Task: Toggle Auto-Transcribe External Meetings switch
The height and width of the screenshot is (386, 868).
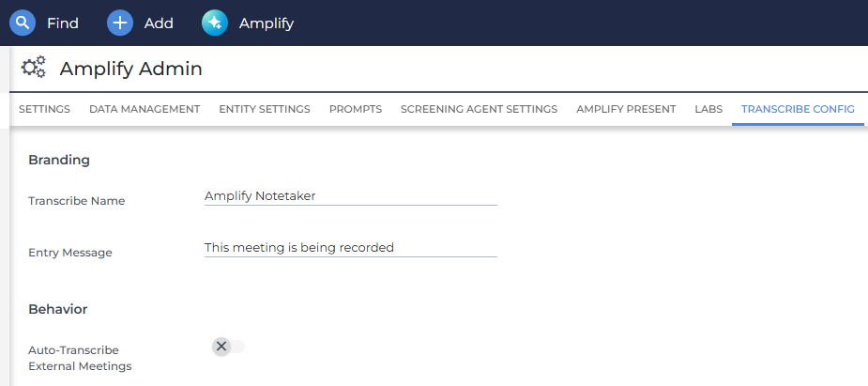Action: coord(228,347)
